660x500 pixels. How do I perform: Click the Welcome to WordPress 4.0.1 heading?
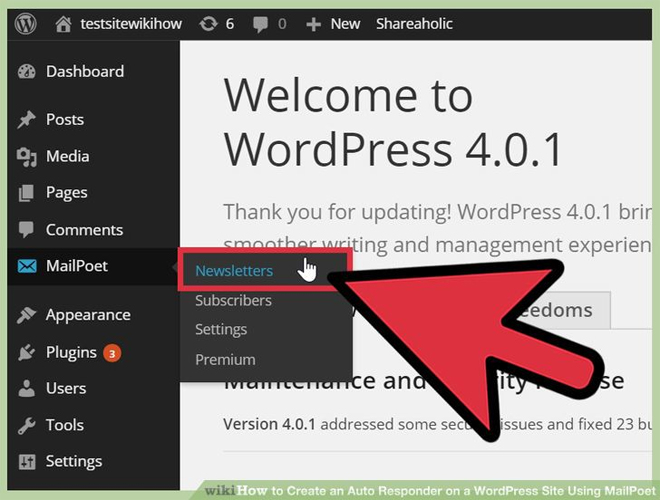(x=393, y=123)
